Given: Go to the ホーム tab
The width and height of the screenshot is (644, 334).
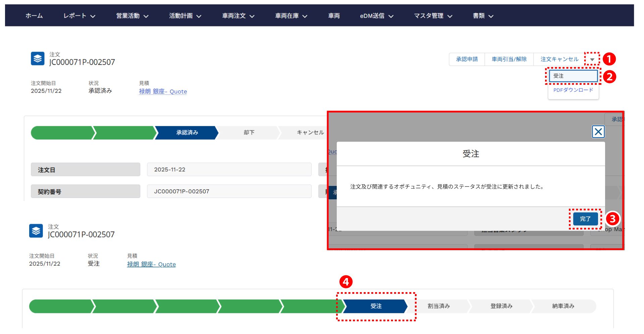Looking at the screenshot, I should pyautogui.click(x=34, y=16).
